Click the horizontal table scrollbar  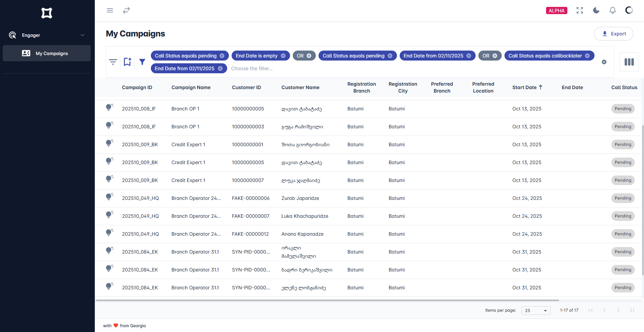[327, 300]
